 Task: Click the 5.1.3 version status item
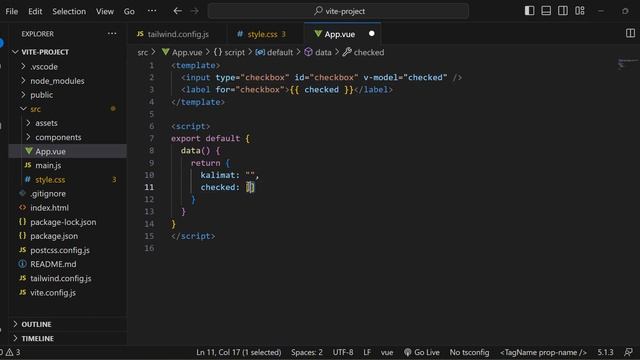coord(605,352)
